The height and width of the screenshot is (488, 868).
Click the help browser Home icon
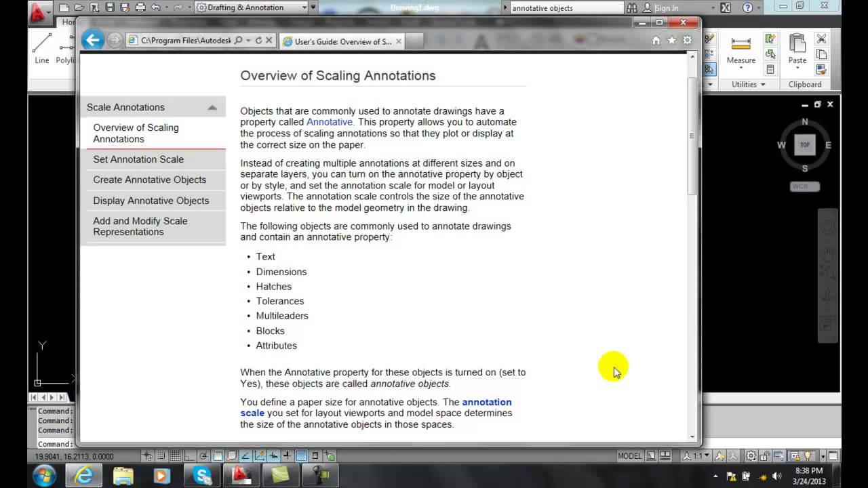[x=656, y=41]
